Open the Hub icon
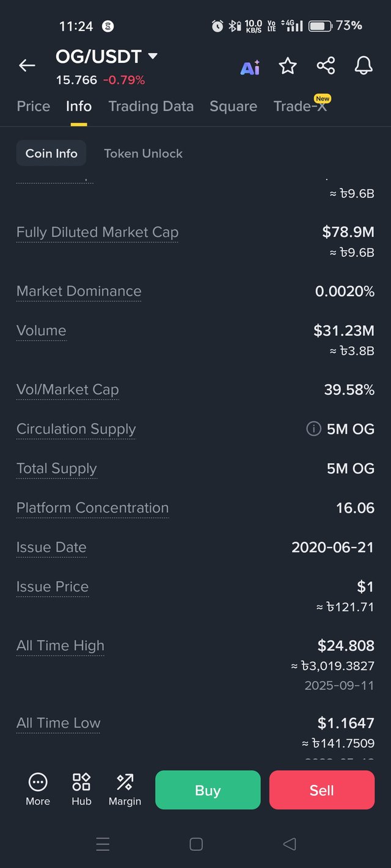391x868 pixels. click(81, 789)
